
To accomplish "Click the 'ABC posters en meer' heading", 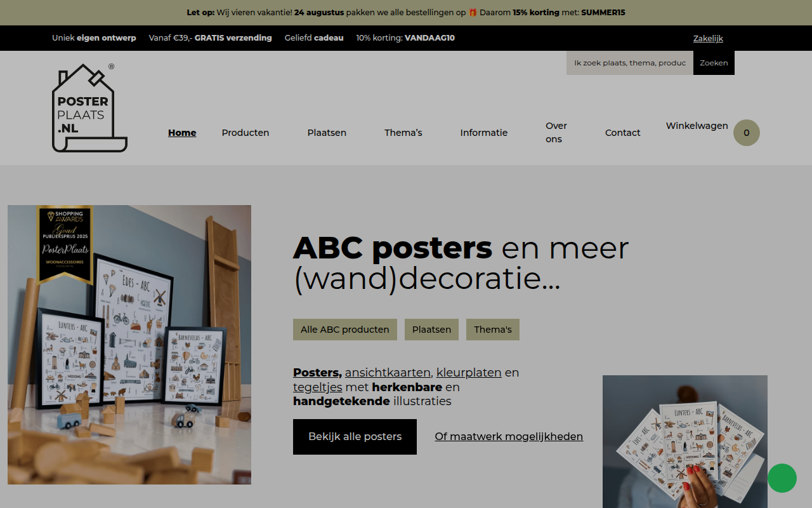I will click(461, 264).
